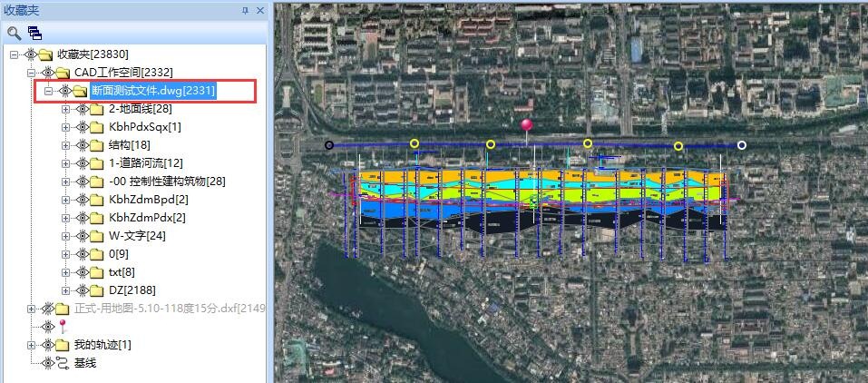Collapse the 断面测试文件.dwg node
This screenshot has height=383, width=868.
coord(49,91)
